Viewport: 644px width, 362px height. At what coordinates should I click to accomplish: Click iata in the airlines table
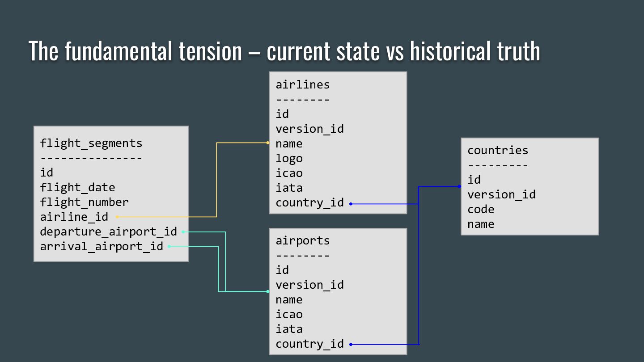coord(289,188)
